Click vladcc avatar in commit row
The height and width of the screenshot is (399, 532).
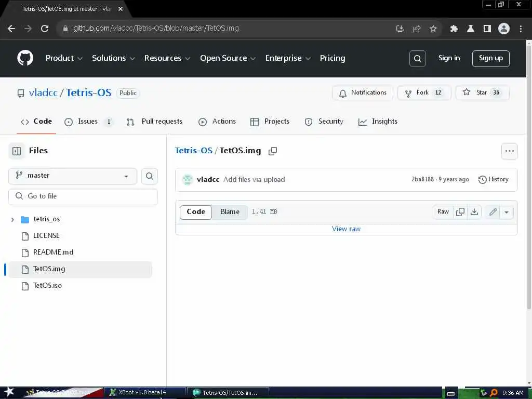pyautogui.click(x=187, y=179)
